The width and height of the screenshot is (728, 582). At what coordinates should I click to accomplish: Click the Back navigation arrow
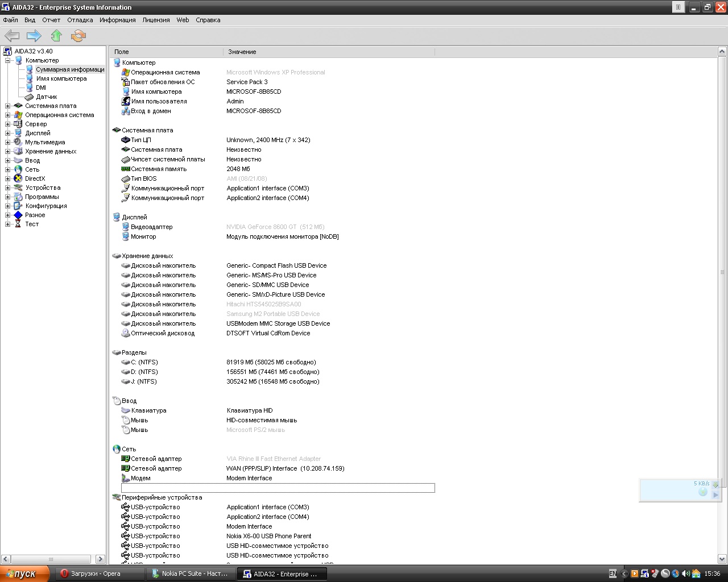12,36
